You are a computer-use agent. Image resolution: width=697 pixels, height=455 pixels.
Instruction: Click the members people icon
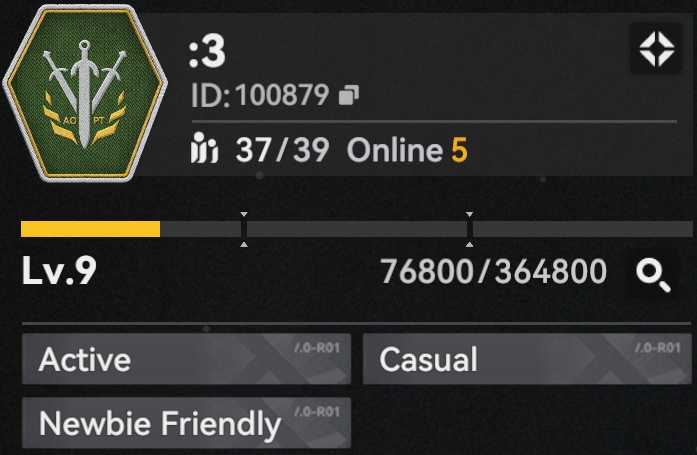coord(204,148)
